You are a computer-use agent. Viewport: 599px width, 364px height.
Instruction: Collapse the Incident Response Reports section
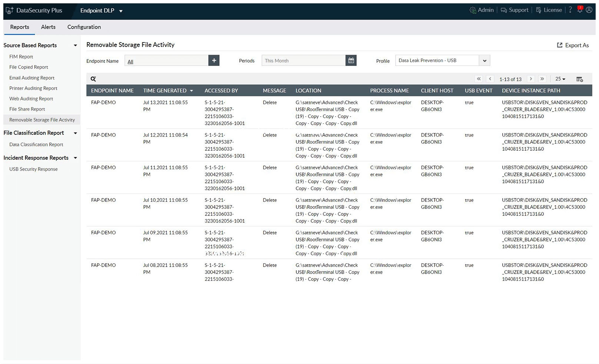pyautogui.click(x=76, y=158)
